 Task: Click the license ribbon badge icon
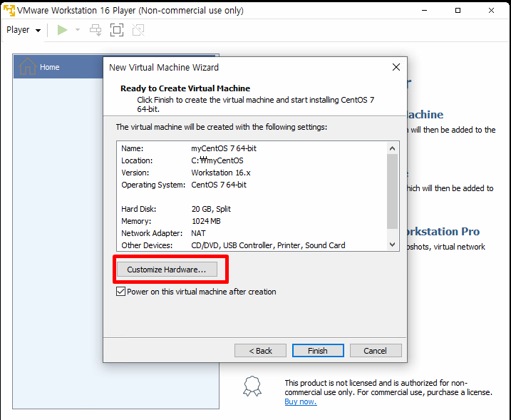pyautogui.click(x=252, y=386)
